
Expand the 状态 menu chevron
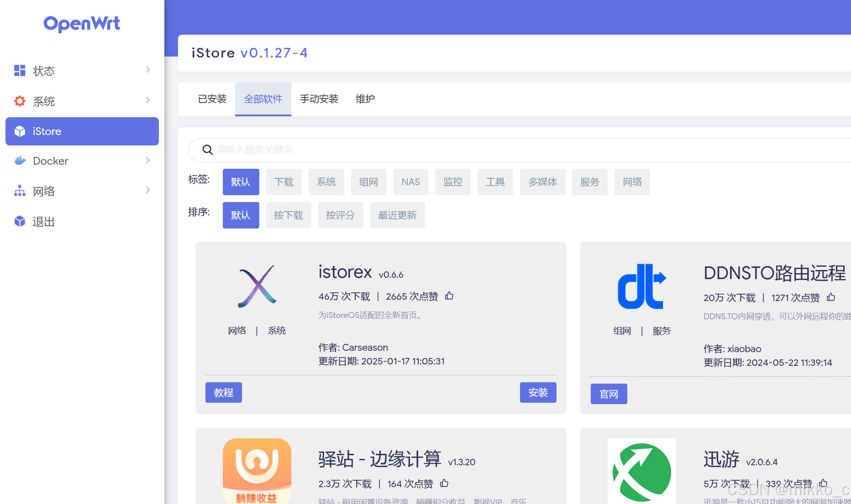[x=148, y=70]
